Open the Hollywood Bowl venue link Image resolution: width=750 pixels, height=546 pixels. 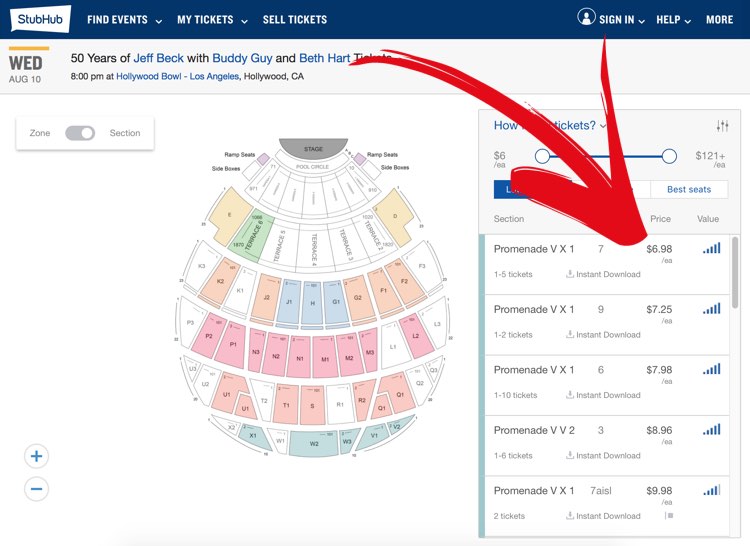(177, 76)
